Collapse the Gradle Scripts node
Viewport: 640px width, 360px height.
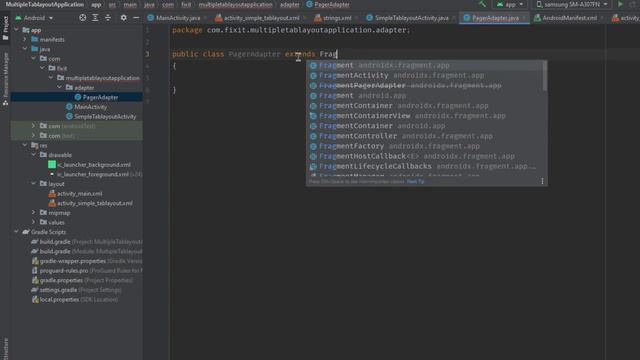[x=16, y=232]
